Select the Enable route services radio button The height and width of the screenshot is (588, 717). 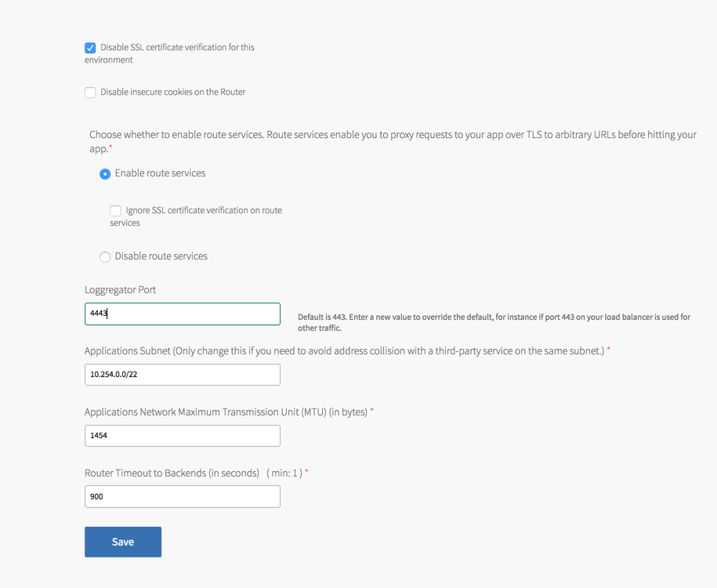coord(105,174)
